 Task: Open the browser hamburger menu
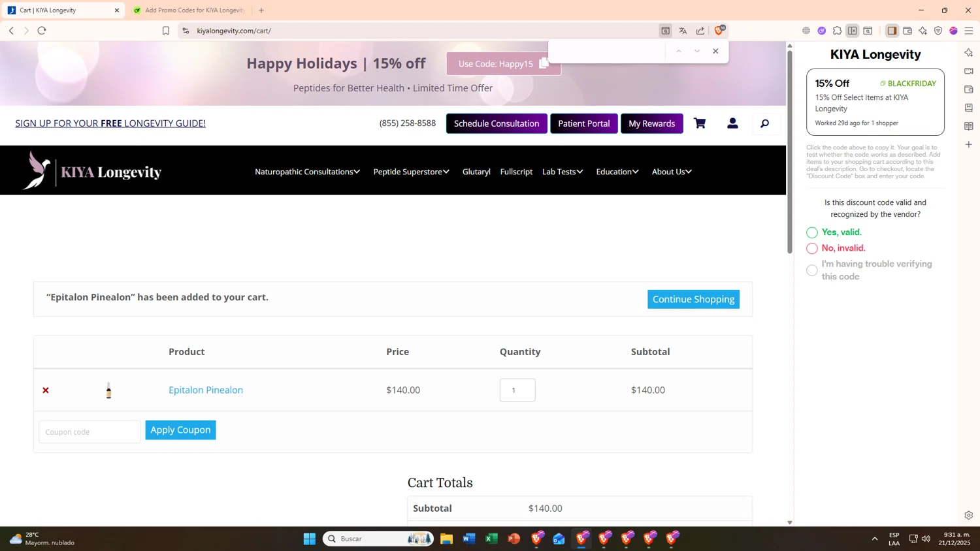[969, 31]
